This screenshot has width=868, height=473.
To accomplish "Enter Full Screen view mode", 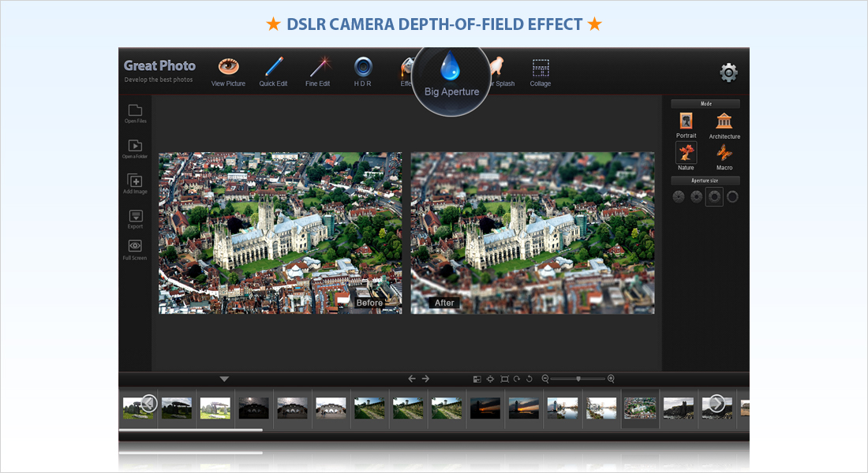I will tap(135, 248).
